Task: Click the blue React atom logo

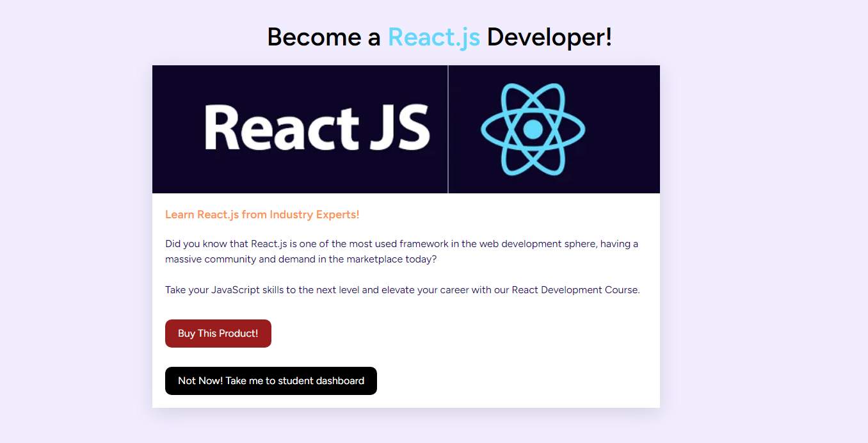Action: pyautogui.click(x=533, y=129)
